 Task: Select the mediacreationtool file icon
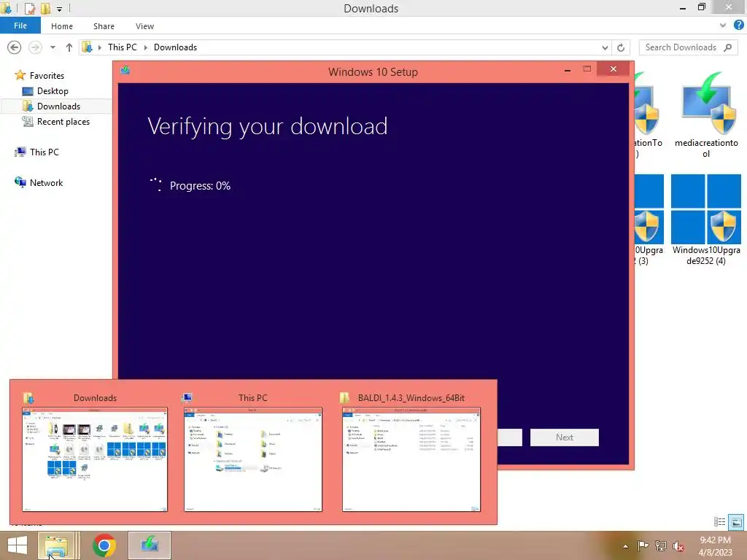[x=706, y=114]
